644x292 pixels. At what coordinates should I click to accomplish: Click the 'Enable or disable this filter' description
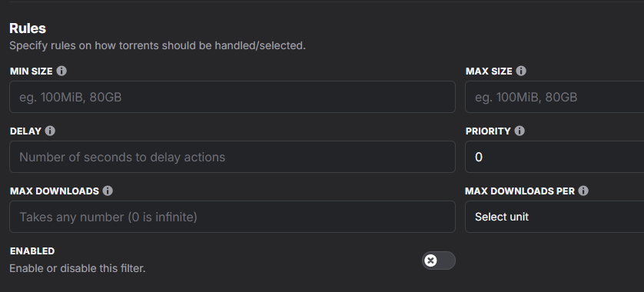coord(77,268)
